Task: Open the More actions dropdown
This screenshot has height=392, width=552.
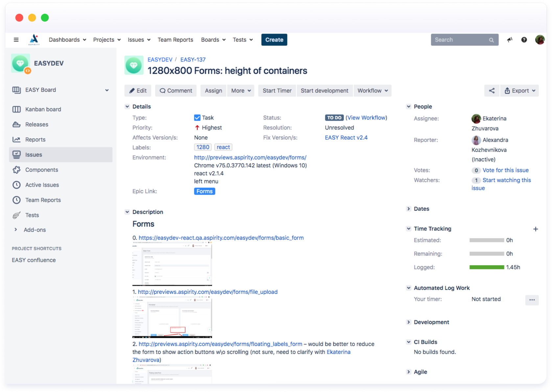Action: [241, 91]
